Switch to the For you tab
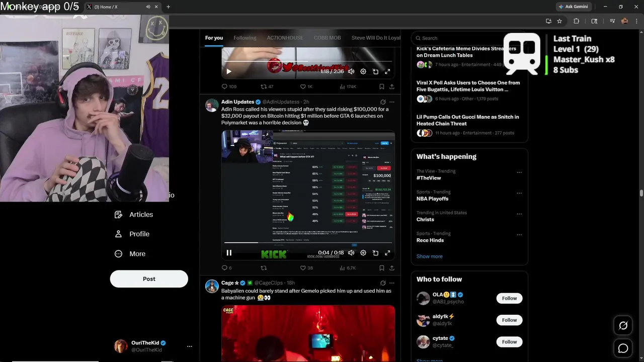Viewport: 644px width, 362px height. [x=214, y=38]
